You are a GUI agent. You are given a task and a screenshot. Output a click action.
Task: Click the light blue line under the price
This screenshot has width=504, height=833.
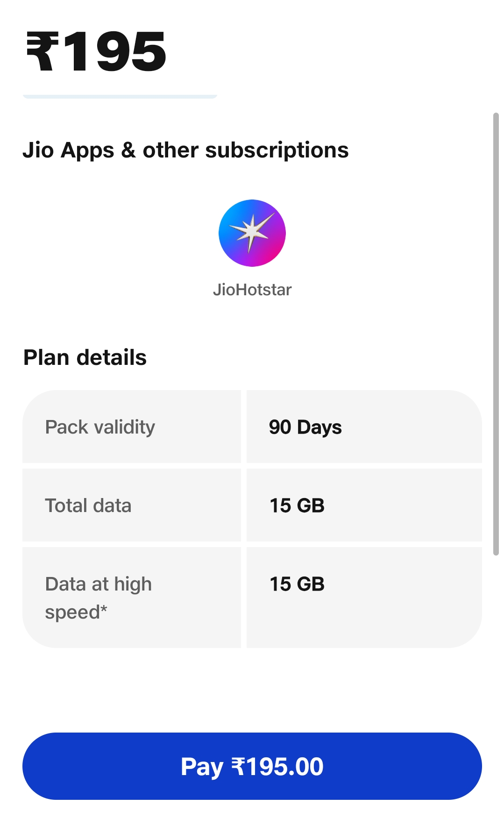click(x=120, y=96)
